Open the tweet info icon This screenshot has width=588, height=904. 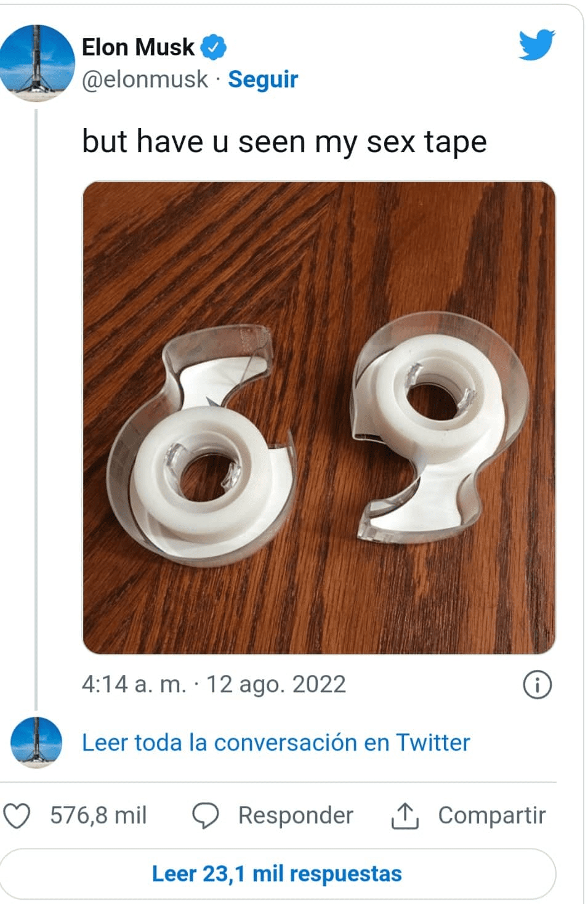point(537,685)
